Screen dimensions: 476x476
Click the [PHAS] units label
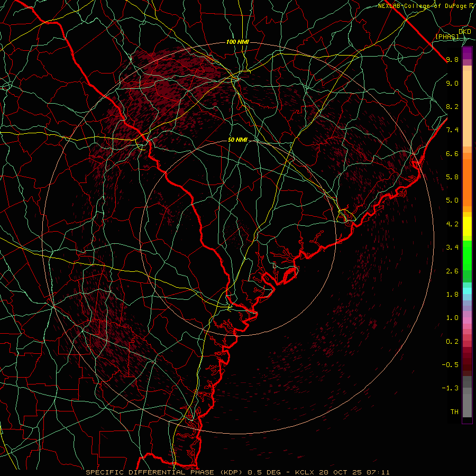447,37
